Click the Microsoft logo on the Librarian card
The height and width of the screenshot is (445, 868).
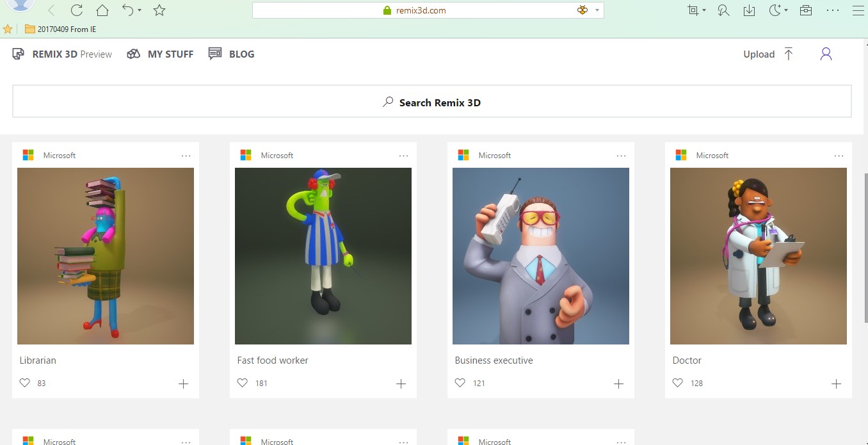(x=28, y=154)
